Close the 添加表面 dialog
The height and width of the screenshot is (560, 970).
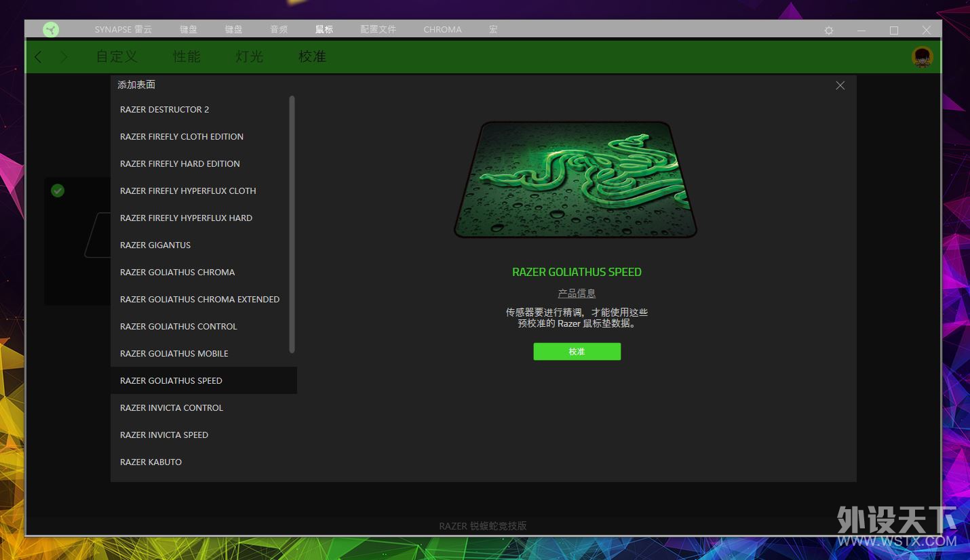point(840,85)
